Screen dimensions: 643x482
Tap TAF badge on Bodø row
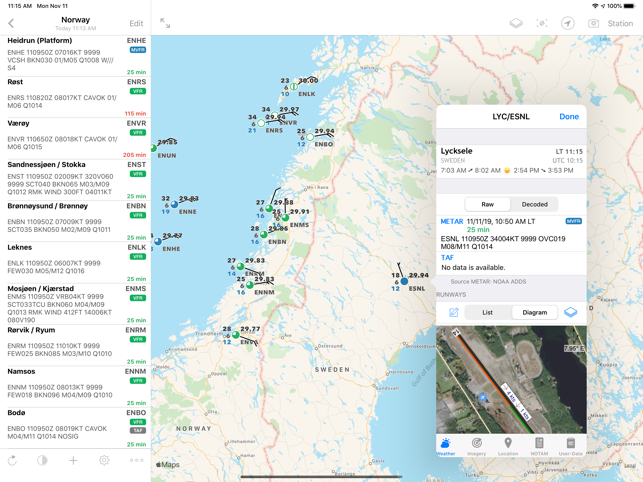point(138,430)
